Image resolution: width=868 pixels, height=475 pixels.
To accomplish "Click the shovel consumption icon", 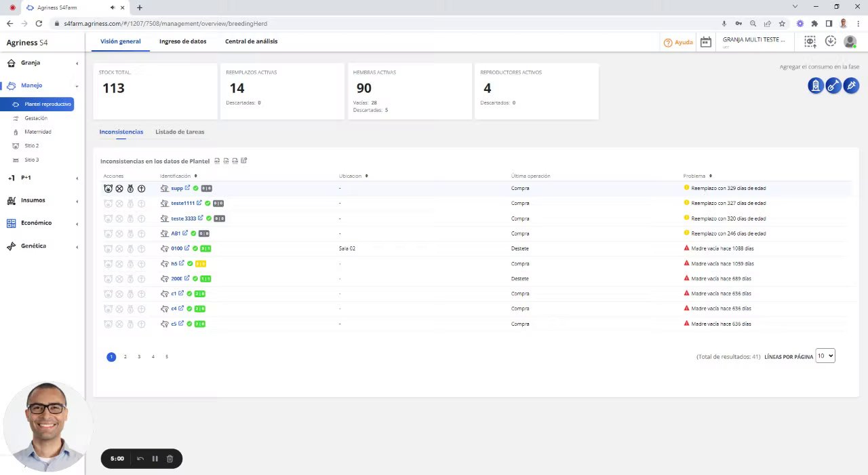I will (x=833, y=85).
